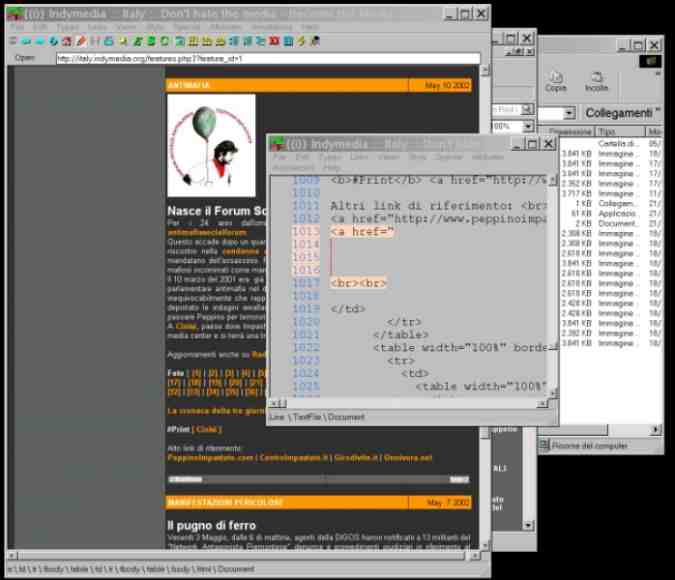675x580 pixels.
Task: Click the cyan back arrow in browser toolbar
Action: click(x=26, y=42)
